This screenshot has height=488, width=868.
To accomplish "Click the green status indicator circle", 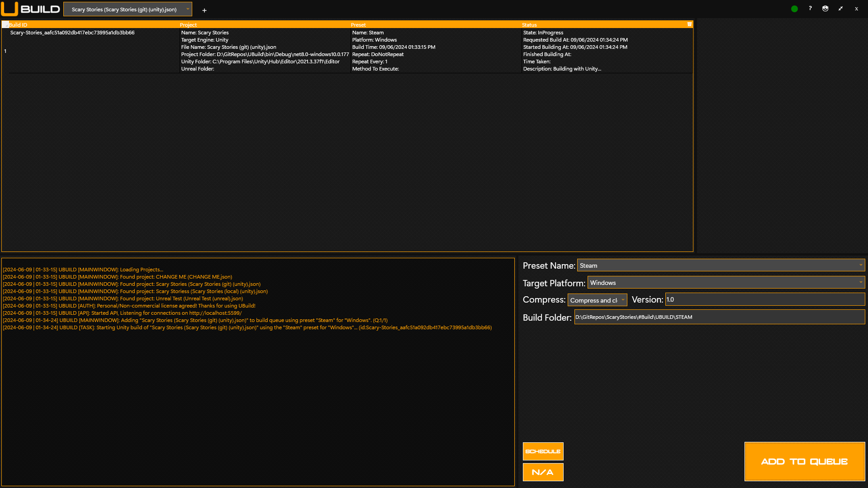I will point(794,9).
